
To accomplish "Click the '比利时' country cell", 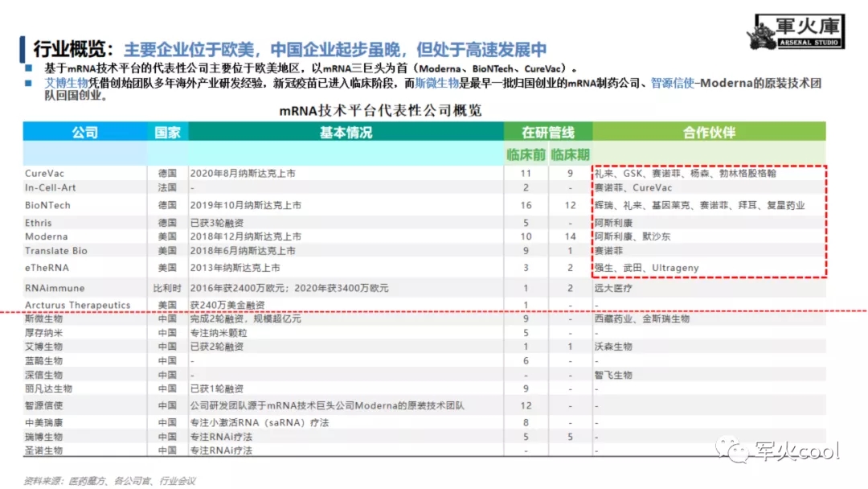I will click(167, 288).
